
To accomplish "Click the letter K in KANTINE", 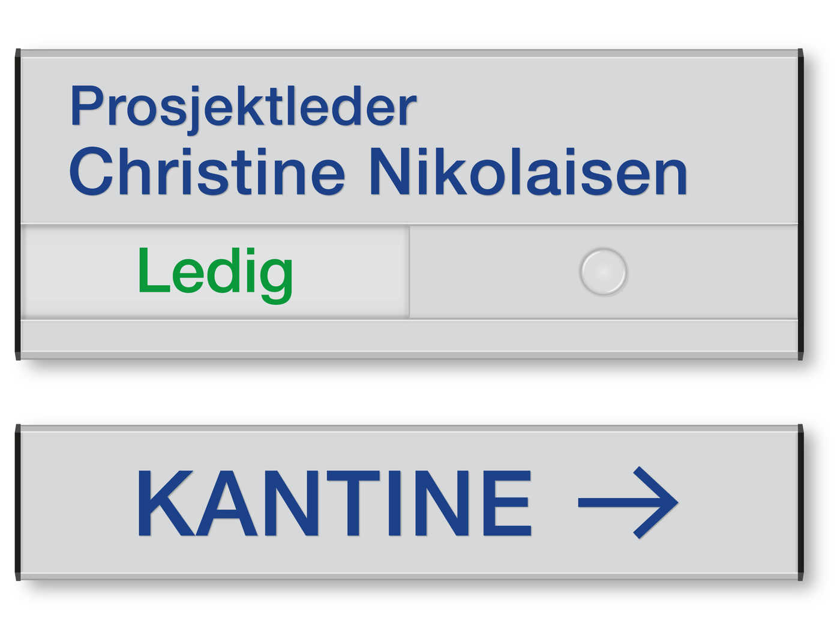I will (x=166, y=503).
